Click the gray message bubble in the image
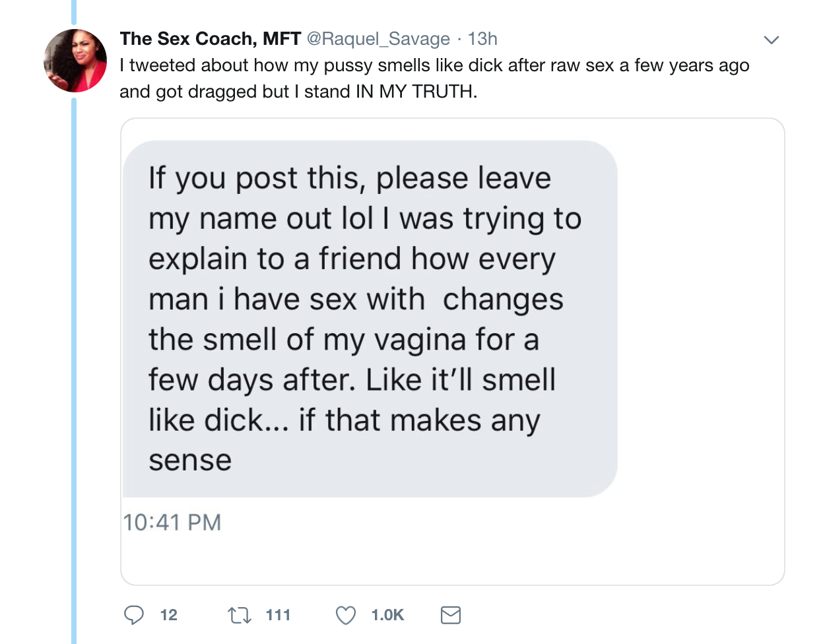825x644 pixels. point(370,318)
